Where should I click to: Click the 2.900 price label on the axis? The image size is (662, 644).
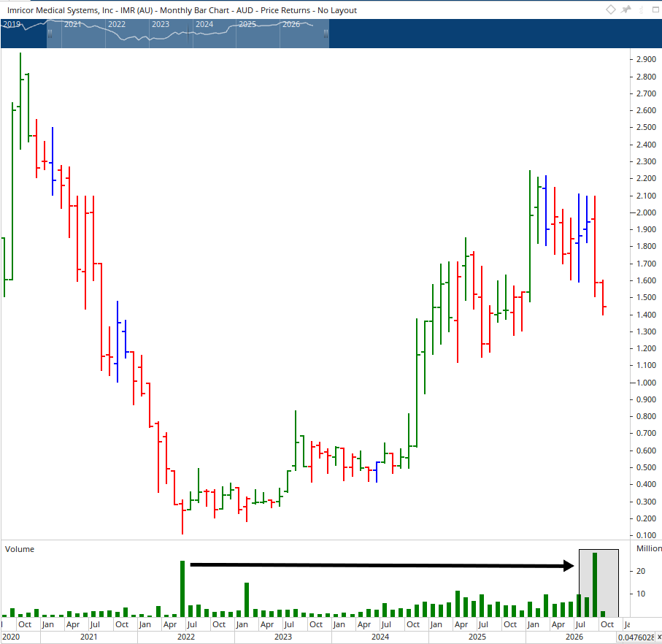click(x=646, y=59)
